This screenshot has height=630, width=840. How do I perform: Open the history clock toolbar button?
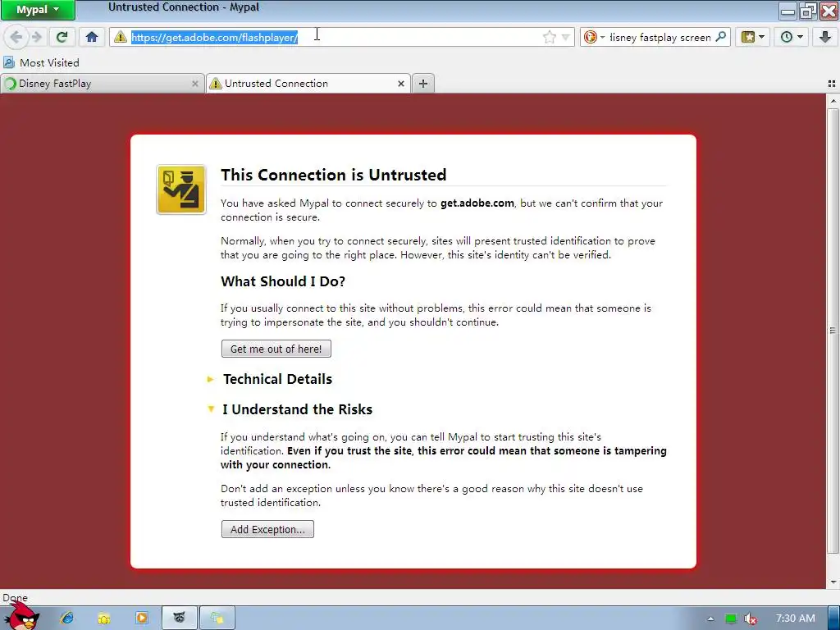[x=792, y=37]
